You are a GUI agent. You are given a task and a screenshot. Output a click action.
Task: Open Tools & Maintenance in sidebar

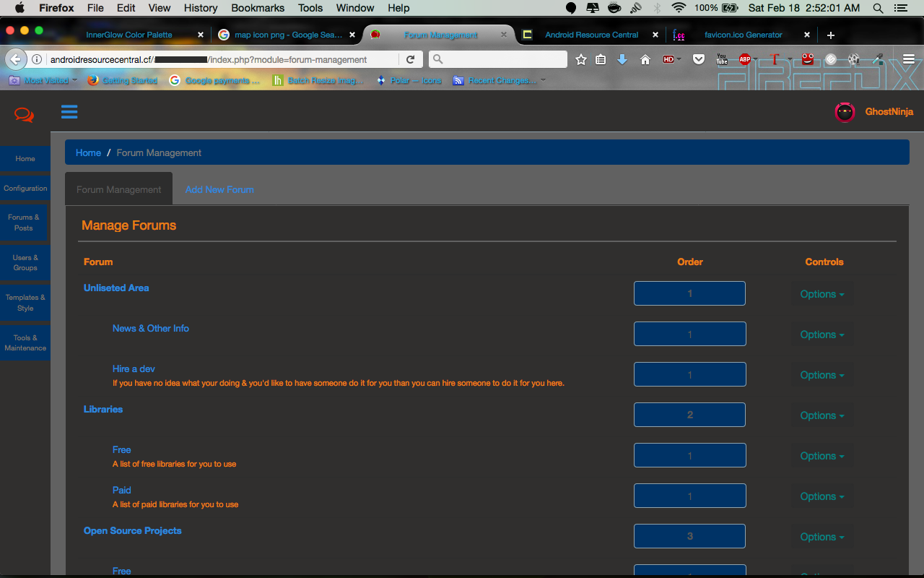[25, 342]
